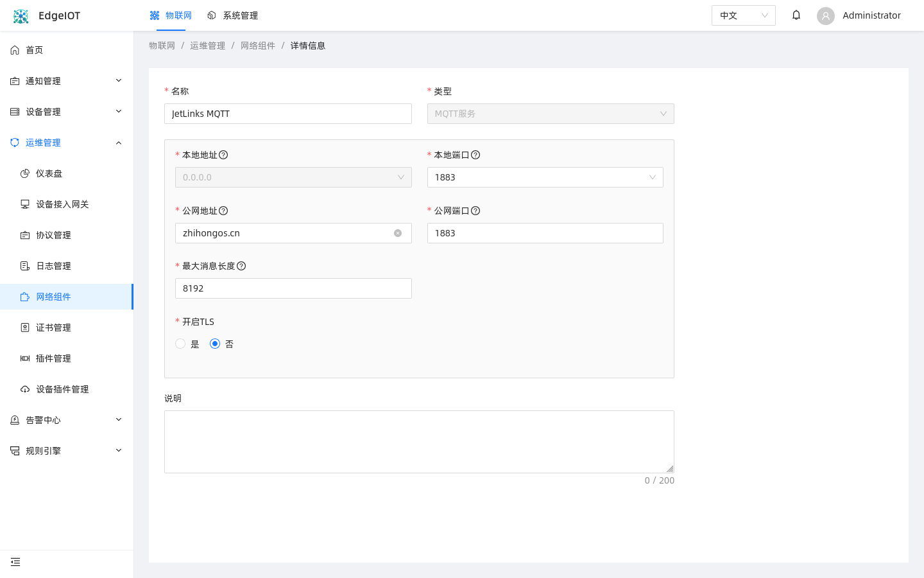The image size is (924, 578).
Task: Open 日志管理 menu item
Action: 67,266
